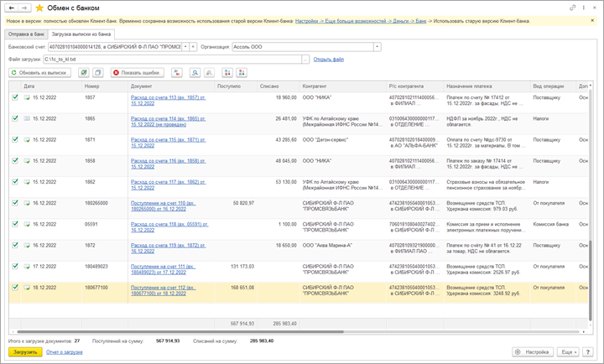Viewport: 604px width, 364px height.
Task: Click the check all rows icon
Action: click(x=85, y=73)
